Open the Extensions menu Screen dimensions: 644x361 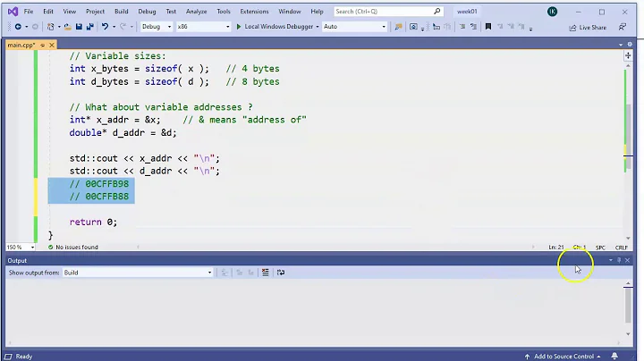(x=254, y=12)
